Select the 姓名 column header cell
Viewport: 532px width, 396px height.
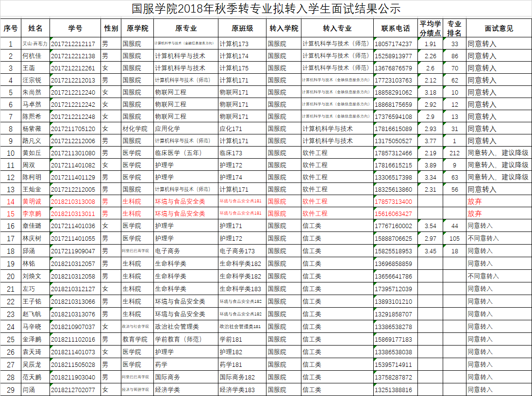(35, 28)
